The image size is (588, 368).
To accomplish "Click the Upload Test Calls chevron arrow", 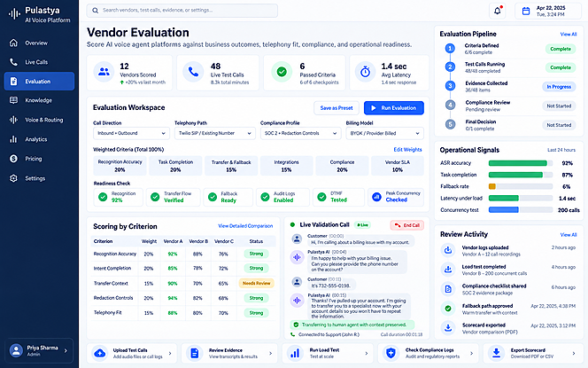I will [170, 353].
